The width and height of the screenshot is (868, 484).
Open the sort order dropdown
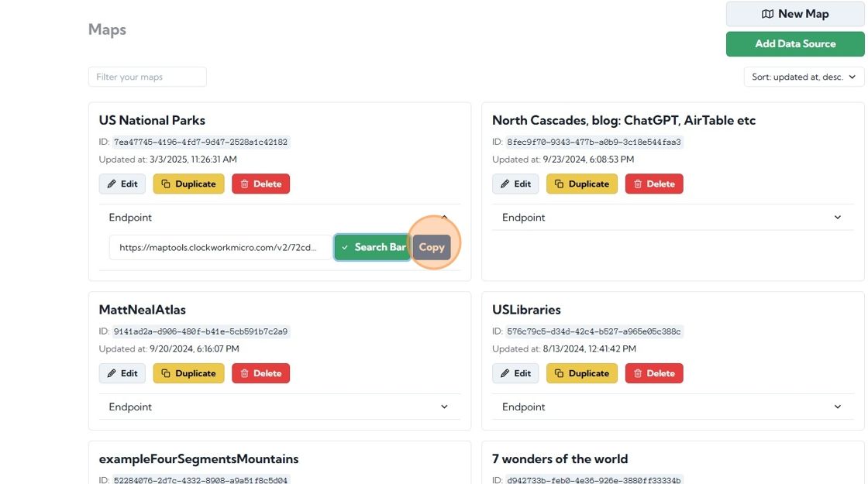[x=803, y=77]
